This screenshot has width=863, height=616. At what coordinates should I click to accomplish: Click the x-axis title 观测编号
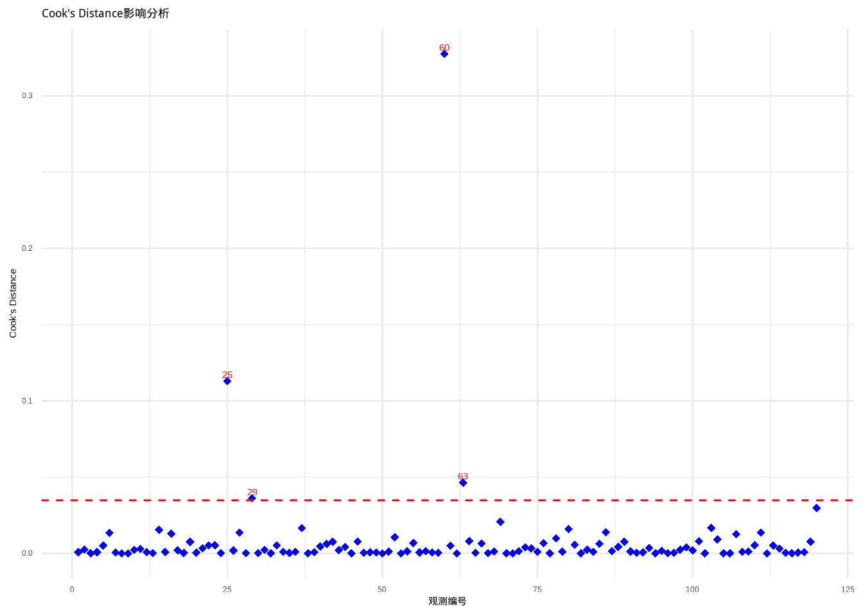click(x=447, y=601)
